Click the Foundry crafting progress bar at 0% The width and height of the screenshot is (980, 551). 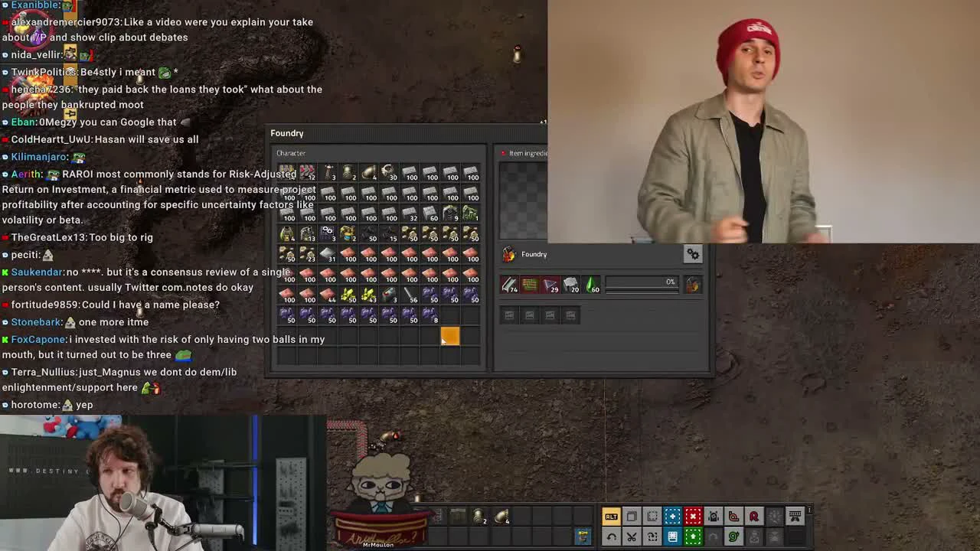click(642, 284)
